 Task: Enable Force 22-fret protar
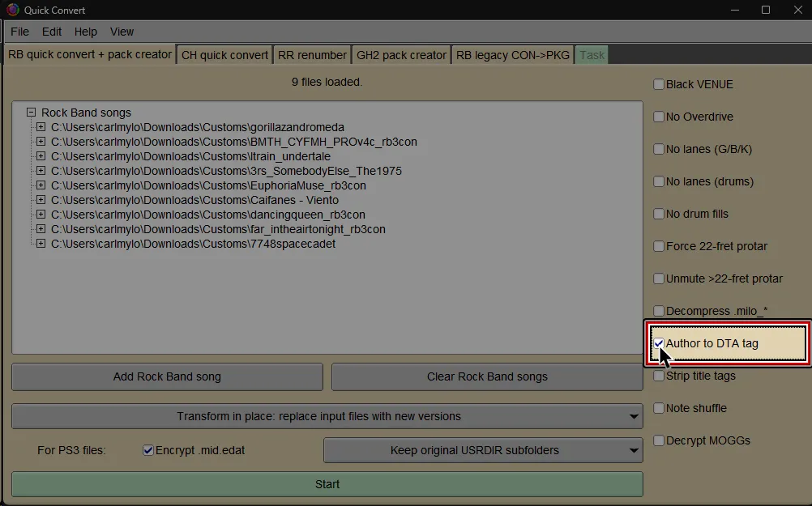659,246
